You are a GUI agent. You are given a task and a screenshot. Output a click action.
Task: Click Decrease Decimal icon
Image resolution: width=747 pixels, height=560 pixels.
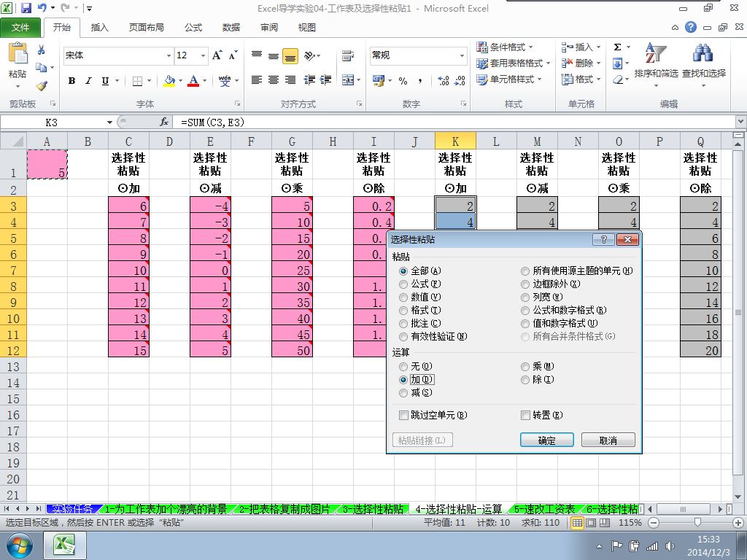(460, 80)
